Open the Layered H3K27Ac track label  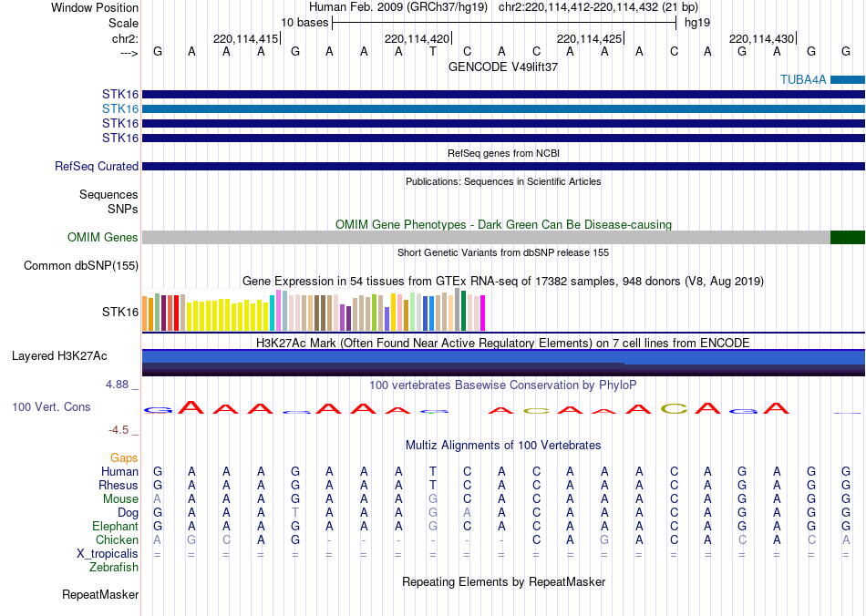[59, 356]
